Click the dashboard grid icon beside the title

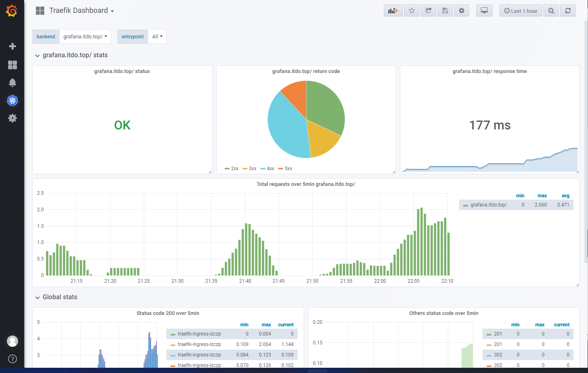click(x=40, y=11)
